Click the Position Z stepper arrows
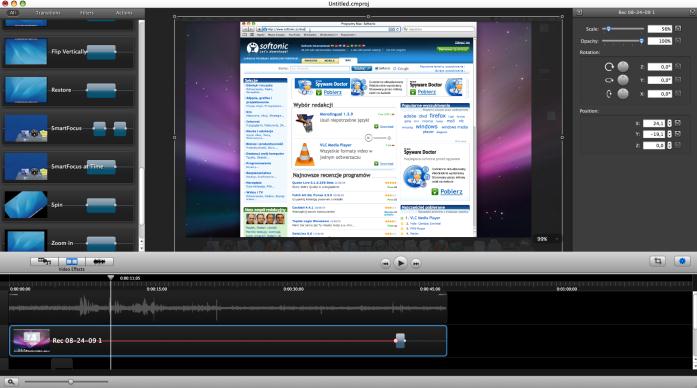The width and height of the screenshot is (697, 388). coord(669,145)
